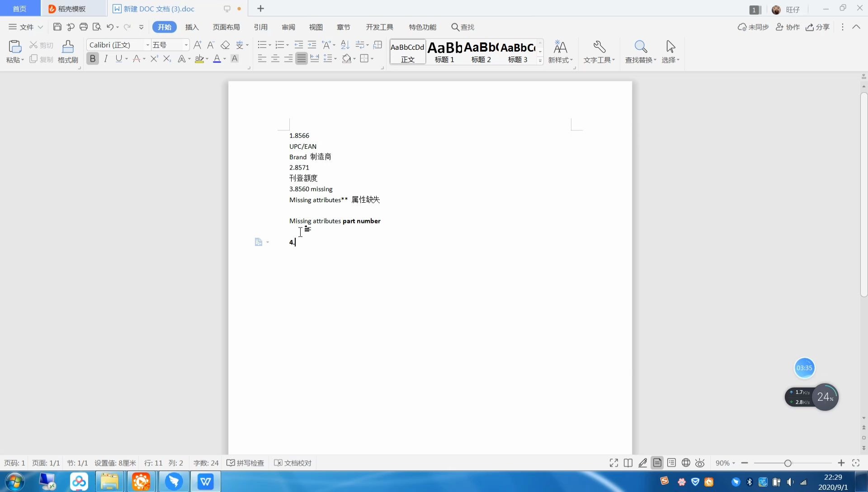Click the 视图 menu item
The width and height of the screenshot is (868, 492).
(316, 27)
